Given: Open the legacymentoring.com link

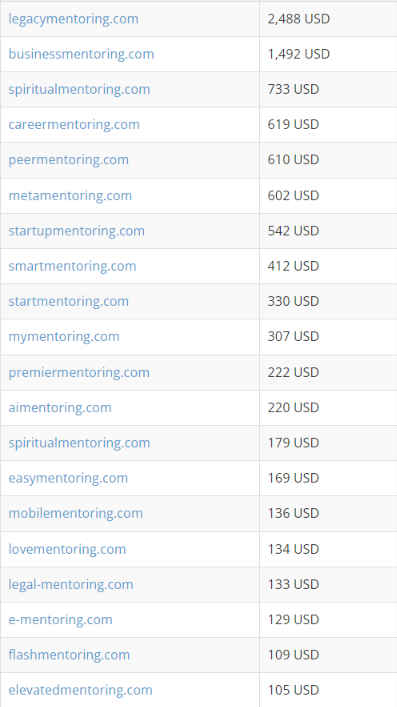Looking at the screenshot, I should [73, 19].
